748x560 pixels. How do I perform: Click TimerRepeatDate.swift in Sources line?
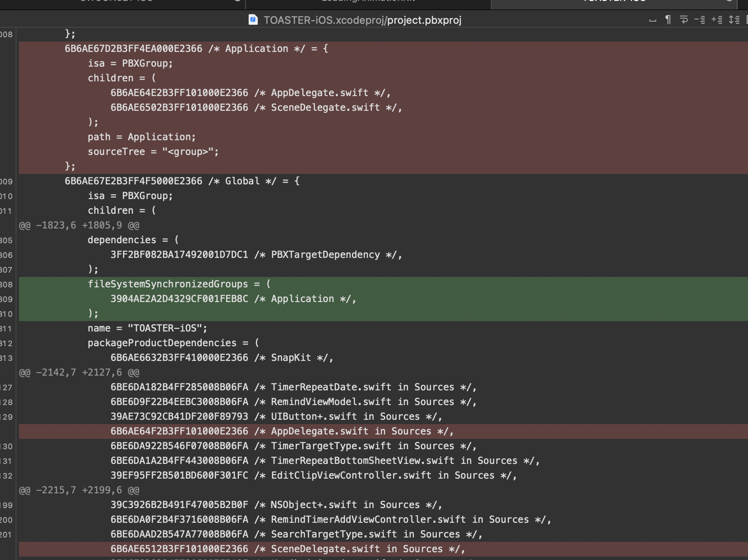pos(384,387)
